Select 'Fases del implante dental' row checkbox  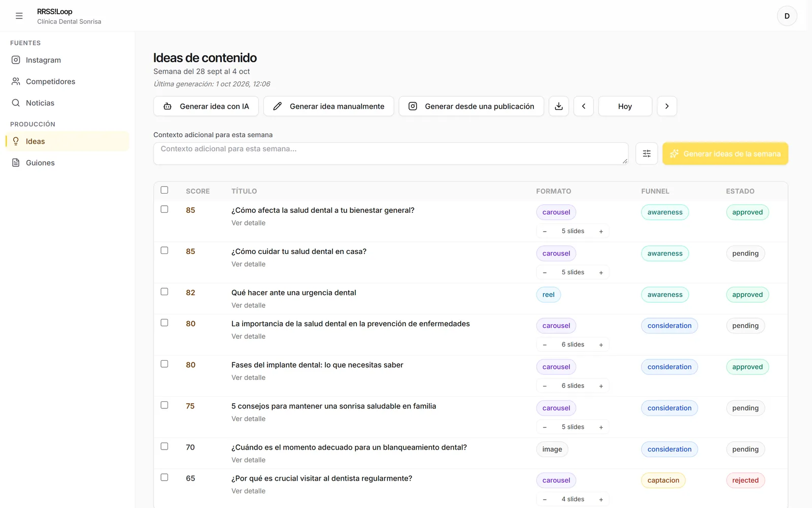click(x=164, y=364)
